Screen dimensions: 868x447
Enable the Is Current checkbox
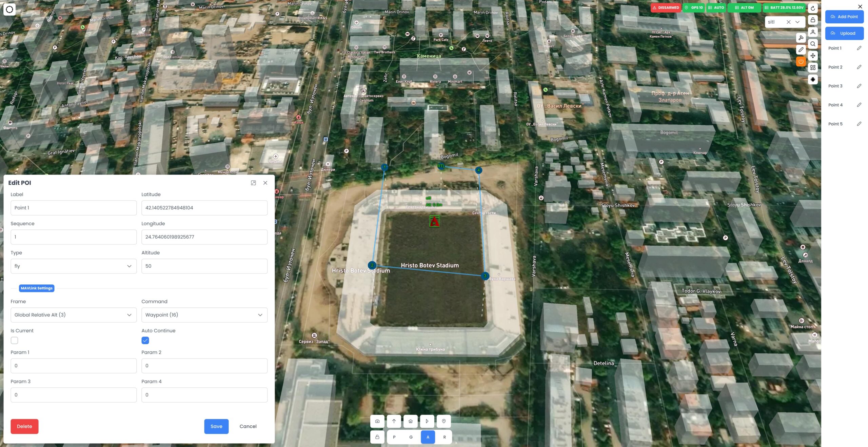(x=14, y=340)
